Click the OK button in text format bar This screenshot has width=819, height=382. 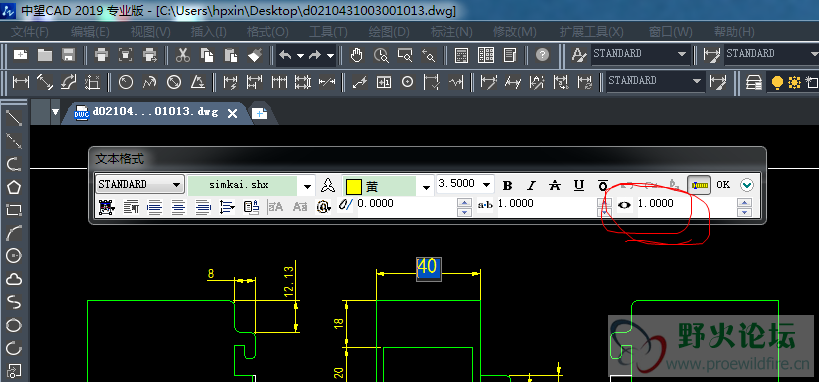coord(723,185)
